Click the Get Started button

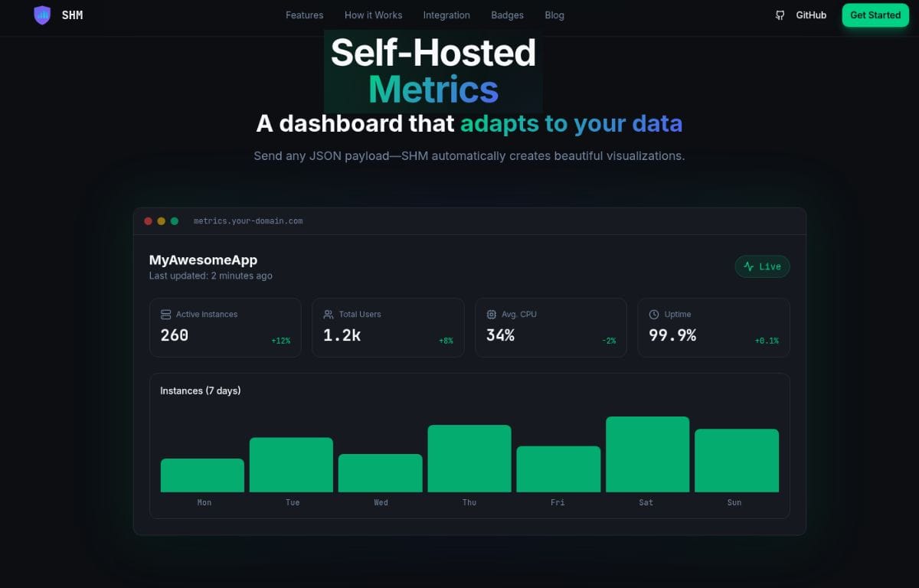pyautogui.click(x=875, y=15)
